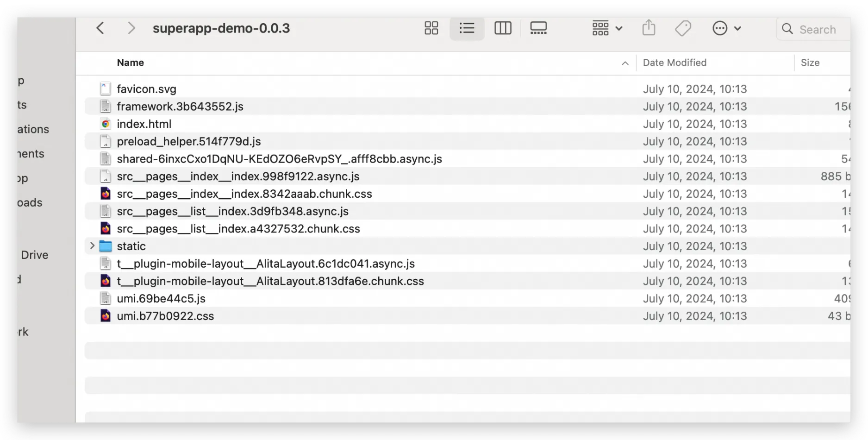This screenshot has width=868, height=440.
Task: Select the umi.69be44c5.js file name
Action: click(x=161, y=299)
